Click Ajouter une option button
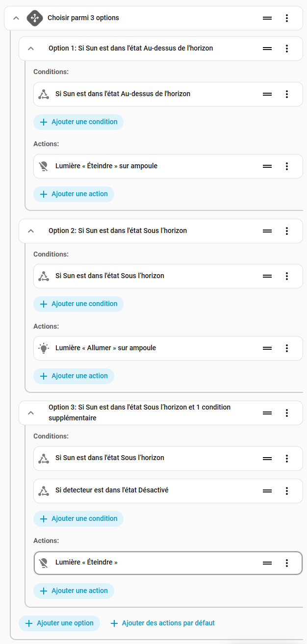The width and height of the screenshot is (307, 644). [x=59, y=623]
